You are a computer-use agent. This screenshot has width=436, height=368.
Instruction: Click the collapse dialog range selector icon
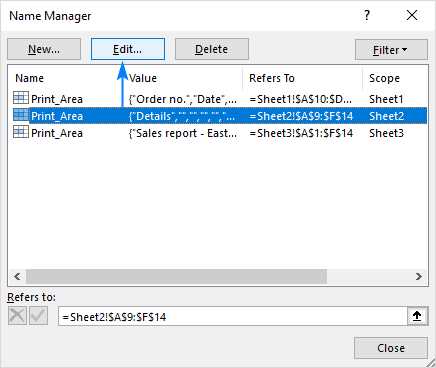[x=417, y=316]
